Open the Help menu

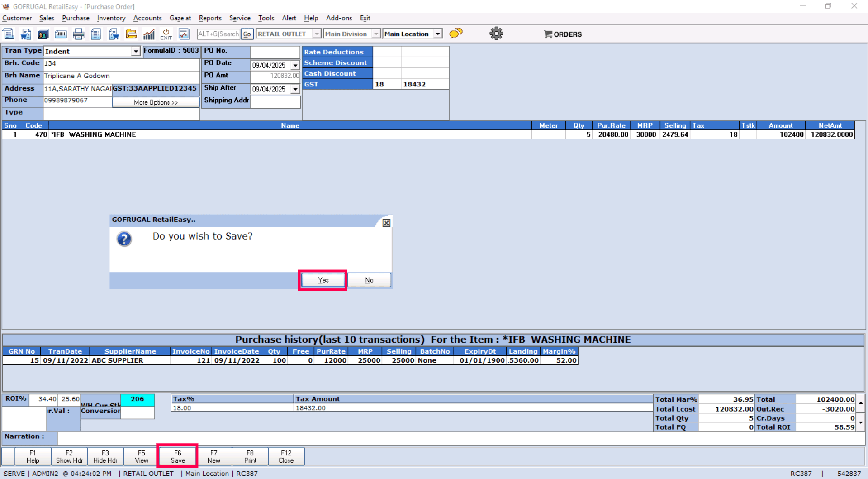tap(311, 18)
